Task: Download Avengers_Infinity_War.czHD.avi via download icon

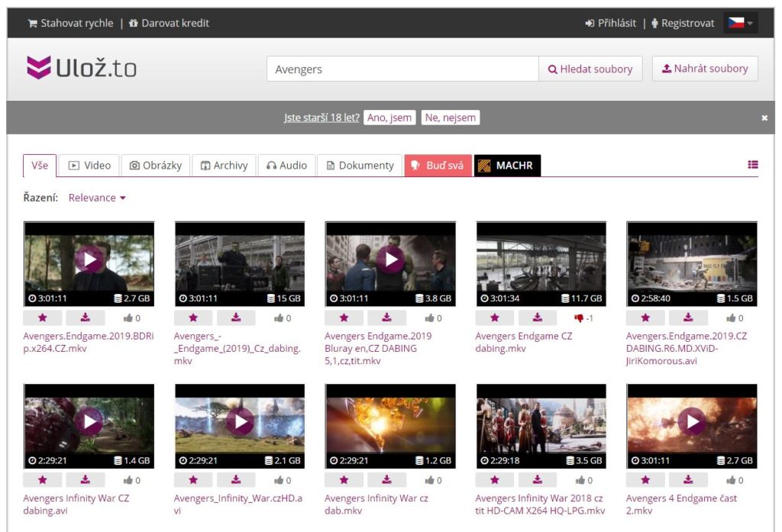Action: pyautogui.click(x=236, y=479)
